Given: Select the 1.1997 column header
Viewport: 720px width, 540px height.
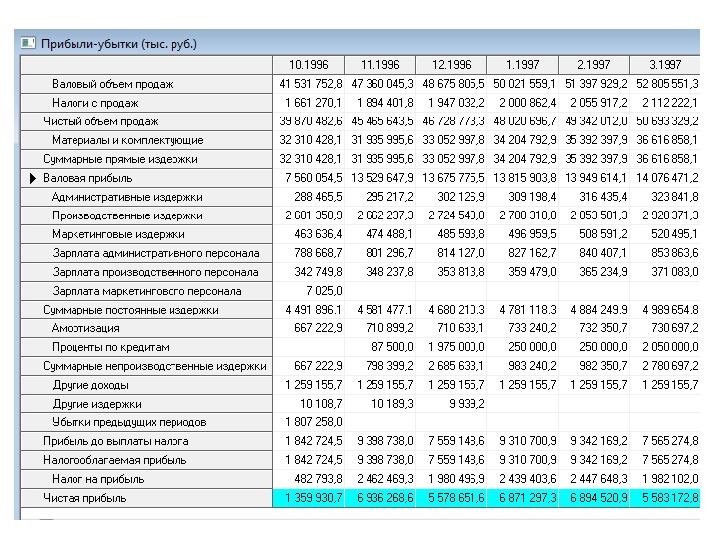Looking at the screenshot, I should click(523, 65).
